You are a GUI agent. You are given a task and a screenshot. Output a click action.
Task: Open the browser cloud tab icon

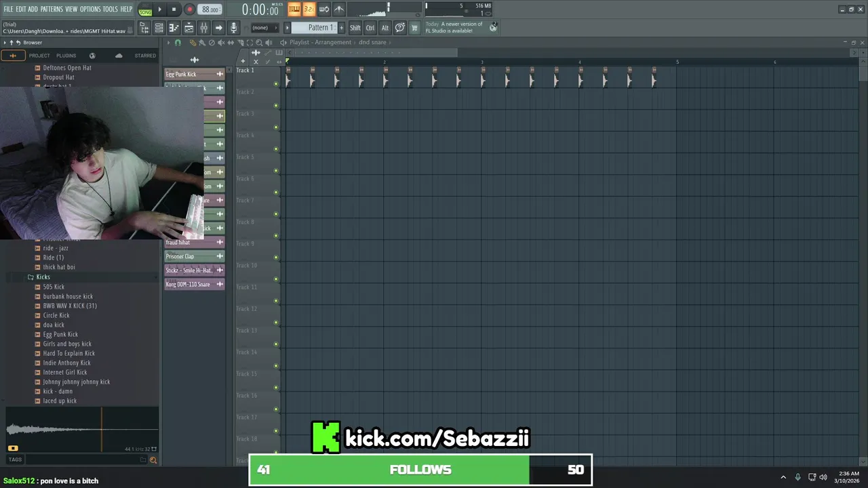coord(119,56)
